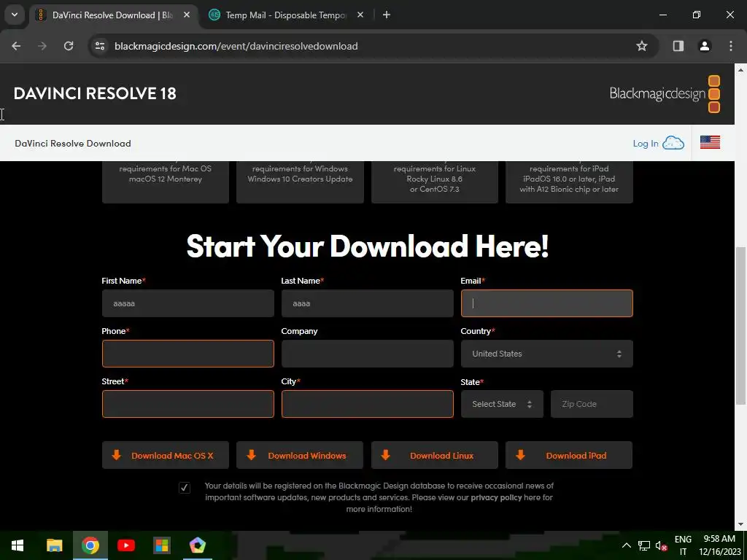Reload the current page
747x560 pixels.
69,46
